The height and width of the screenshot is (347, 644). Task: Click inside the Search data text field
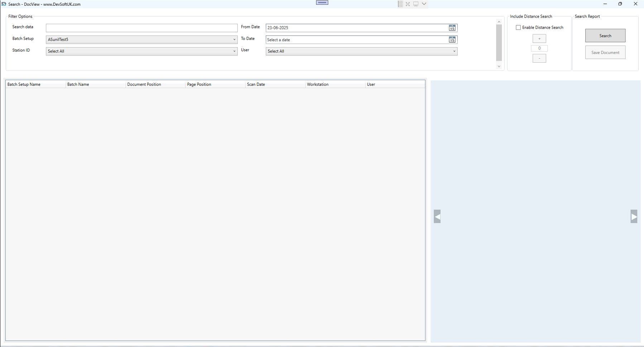[x=141, y=28]
